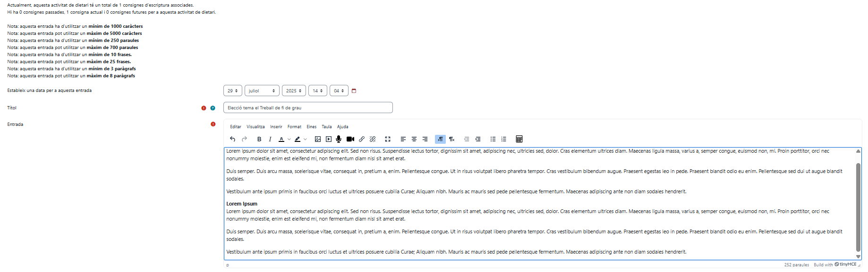868x272 pixels.
Task: Toggle left-to-right text direction
Action: coord(440,139)
